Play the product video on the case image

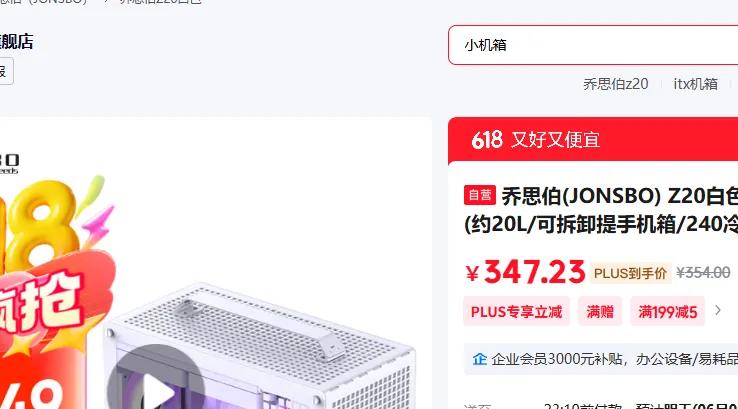[x=155, y=384]
